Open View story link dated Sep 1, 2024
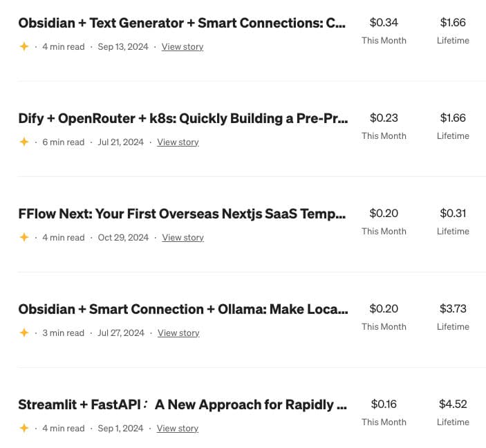The width and height of the screenshot is (486, 448). click(178, 429)
